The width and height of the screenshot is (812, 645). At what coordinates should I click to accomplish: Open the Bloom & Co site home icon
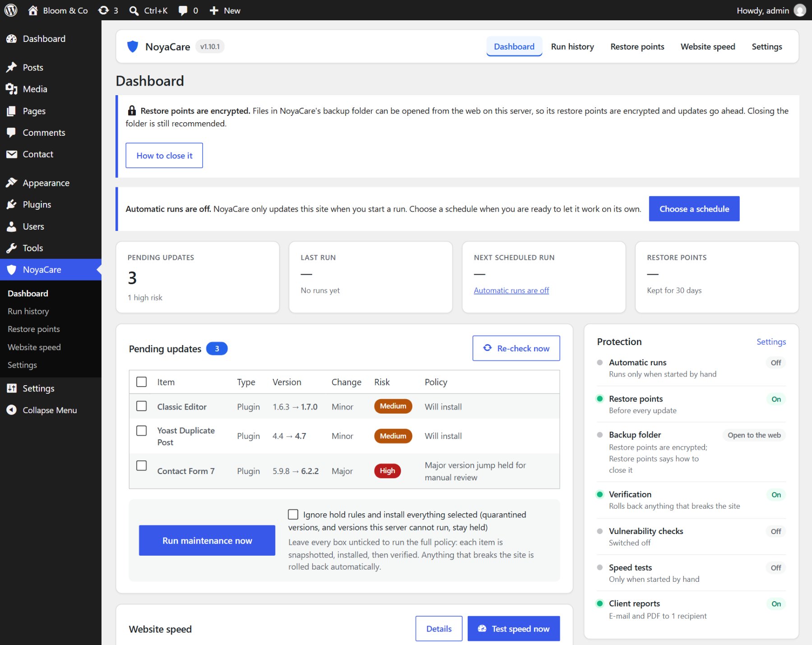pyautogui.click(x=33, y=10)
